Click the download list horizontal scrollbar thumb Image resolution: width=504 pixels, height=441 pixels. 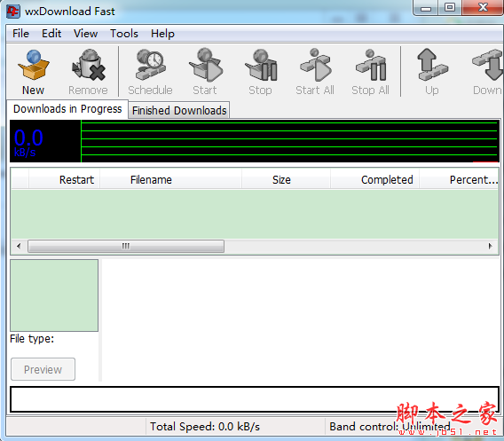(126, 246)
